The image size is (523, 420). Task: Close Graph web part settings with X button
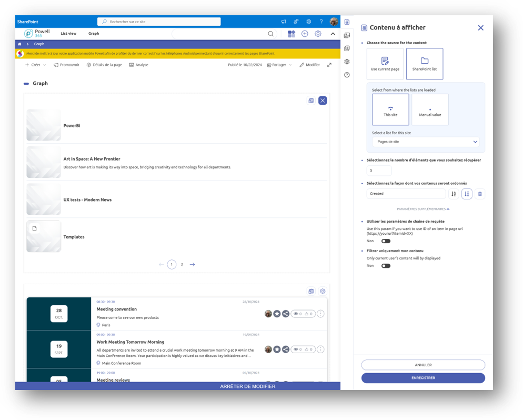(x=323, y=101)
